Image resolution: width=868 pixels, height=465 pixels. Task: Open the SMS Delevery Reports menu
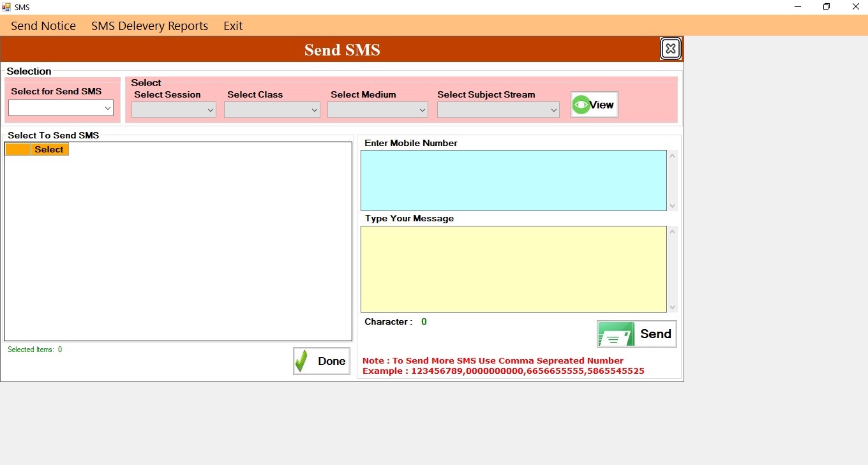click(149, 26)
